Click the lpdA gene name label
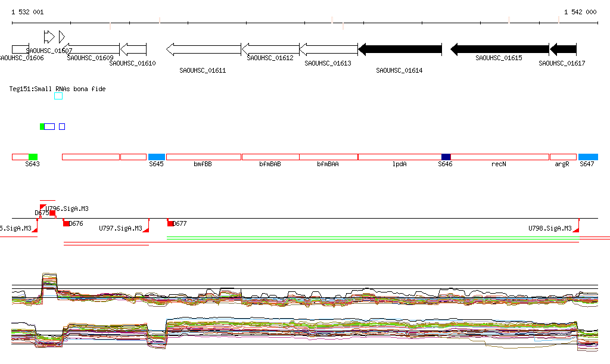 tap(400, 164)
